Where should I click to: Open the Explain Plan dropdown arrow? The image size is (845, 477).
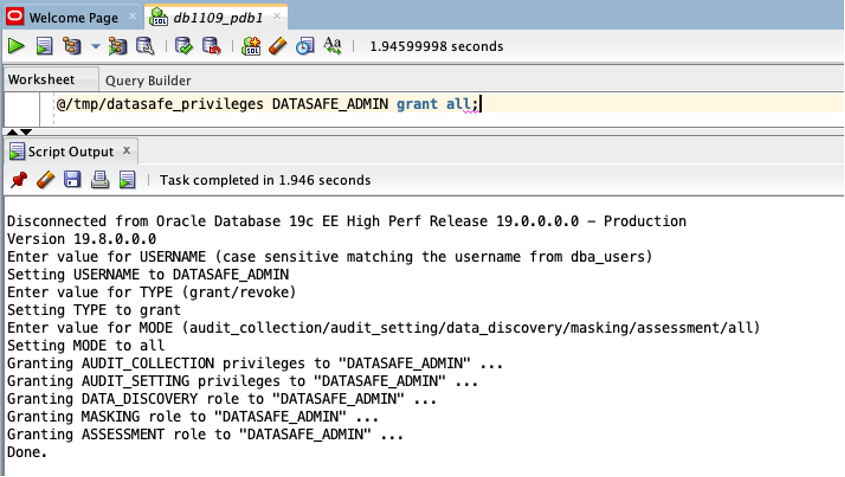point(96,46)
